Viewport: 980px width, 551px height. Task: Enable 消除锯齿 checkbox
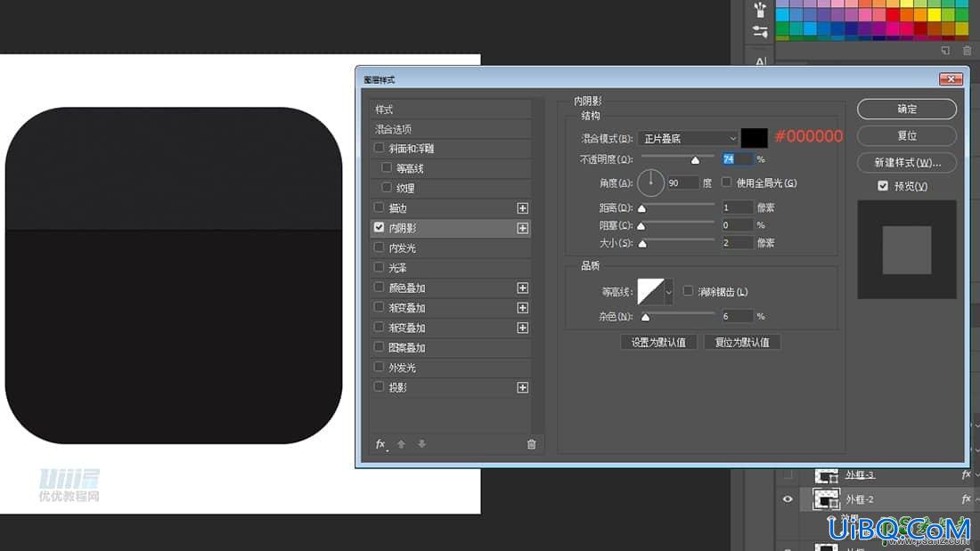point(688,291)
